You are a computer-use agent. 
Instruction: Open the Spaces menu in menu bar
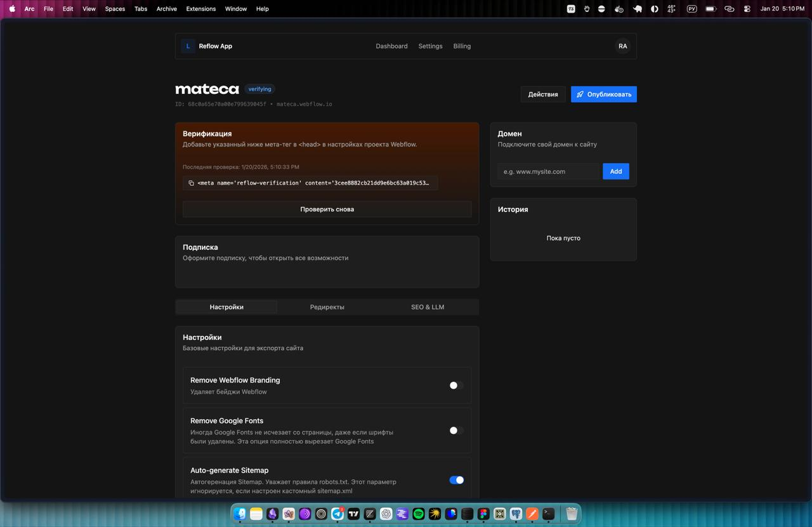(115, 9)
